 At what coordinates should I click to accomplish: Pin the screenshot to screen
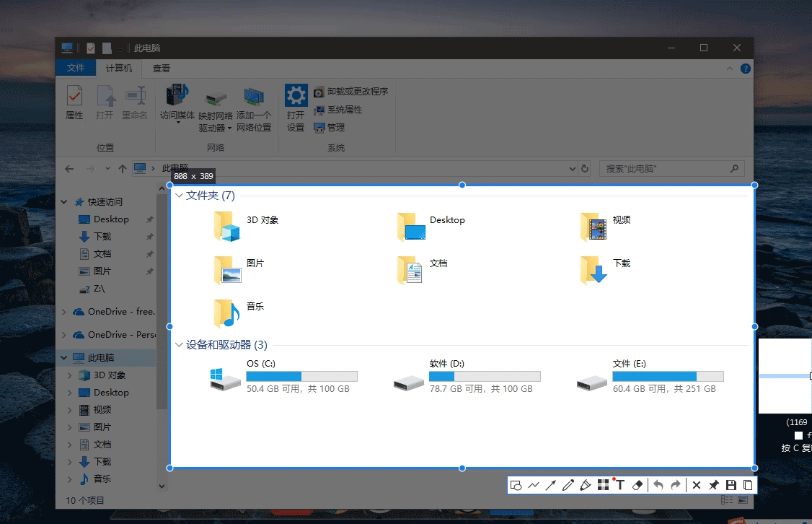(x=714, y=485)
